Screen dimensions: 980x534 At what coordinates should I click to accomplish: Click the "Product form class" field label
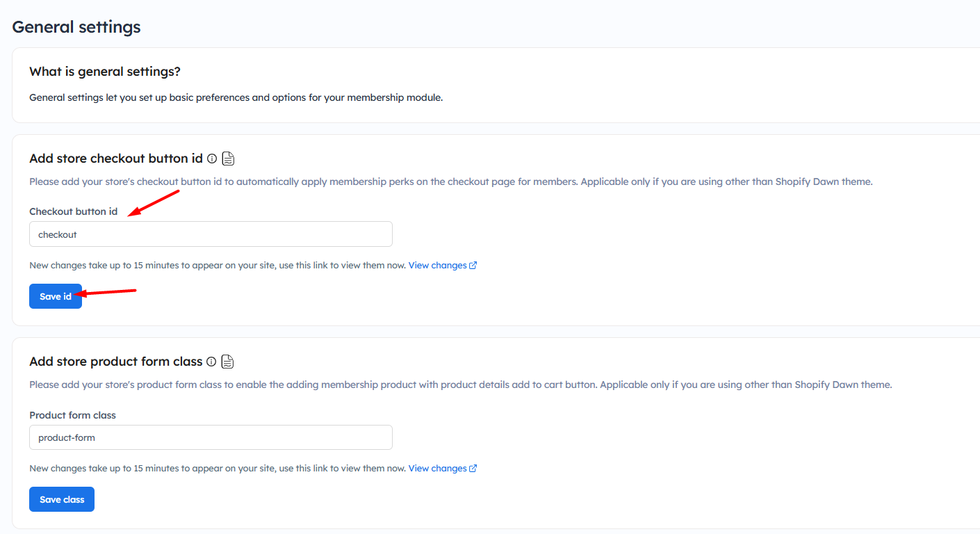pyautogui.click(x=72, y=415)
